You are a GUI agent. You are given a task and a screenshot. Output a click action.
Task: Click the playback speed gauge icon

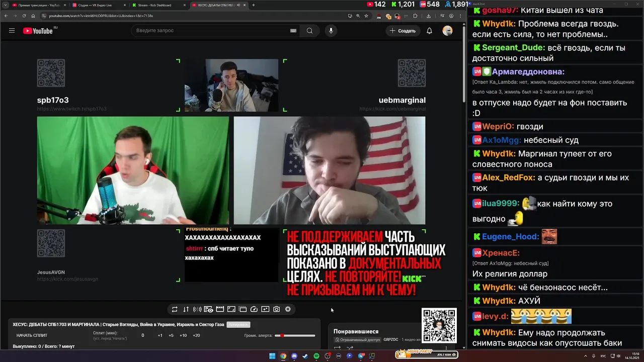(254, 309)
